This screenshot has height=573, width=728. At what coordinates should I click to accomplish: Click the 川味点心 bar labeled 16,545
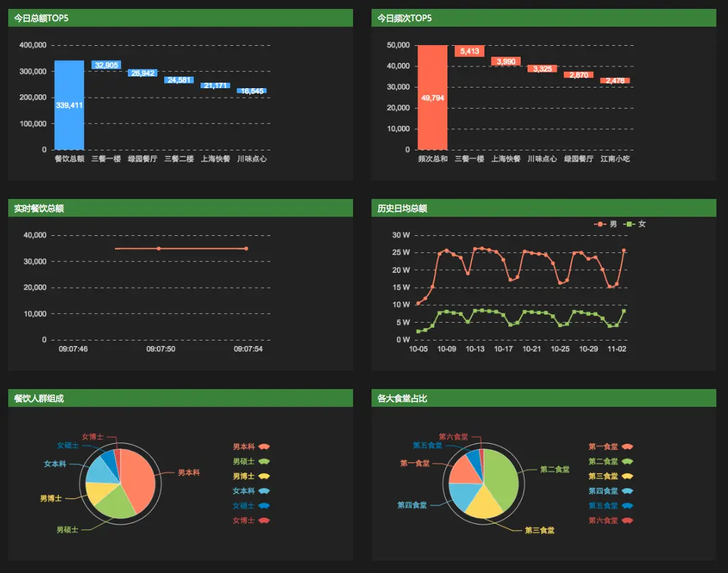coord(252,90)
